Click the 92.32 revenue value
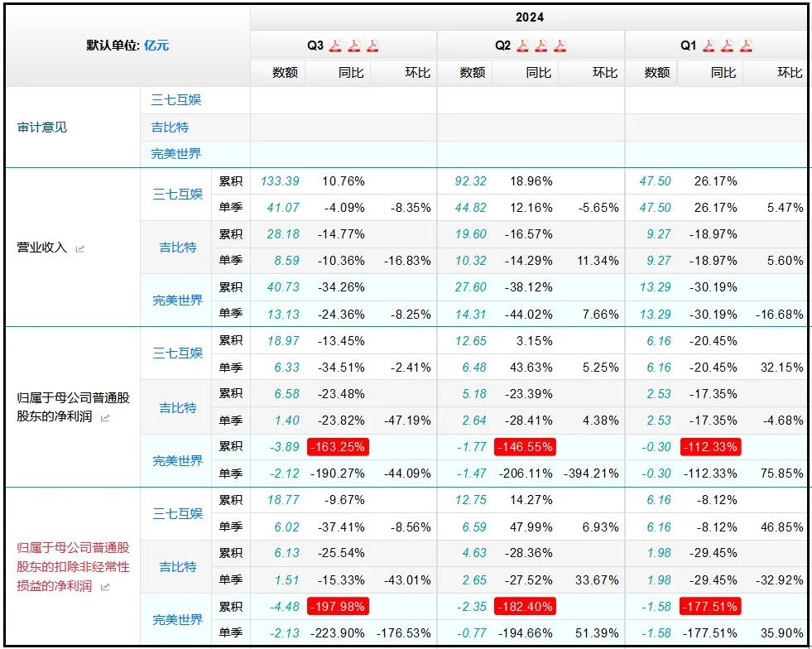This screenshot has height=649, width=812. coord(471,181)
